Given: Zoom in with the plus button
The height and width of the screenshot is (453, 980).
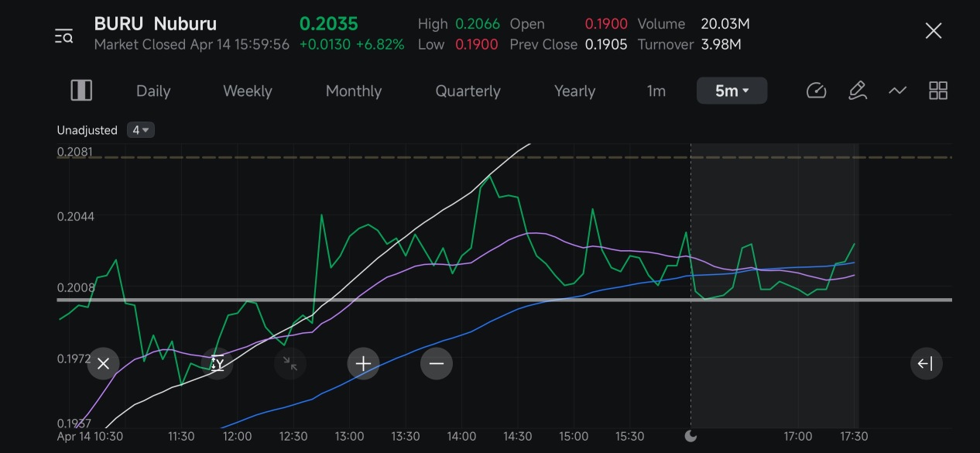Looking at the screenshot, I should click(x=364, y=363).
